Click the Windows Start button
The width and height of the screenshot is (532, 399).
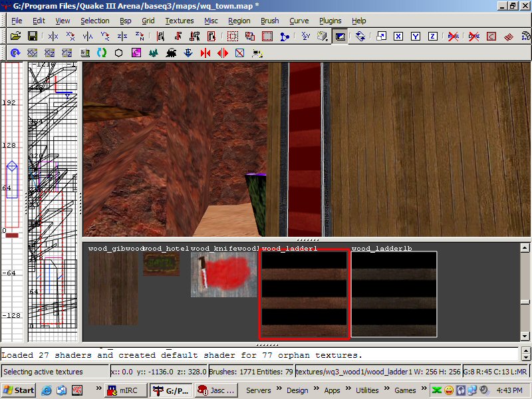pos(19,390)
